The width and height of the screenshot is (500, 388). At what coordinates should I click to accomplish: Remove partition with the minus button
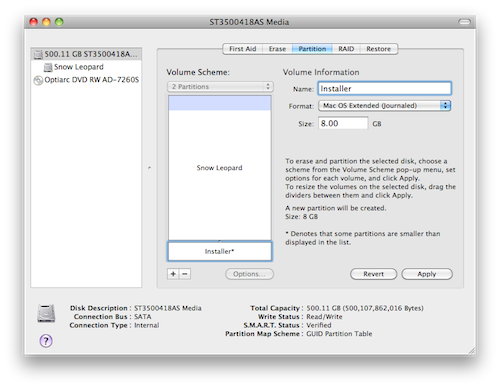(185, 274)
